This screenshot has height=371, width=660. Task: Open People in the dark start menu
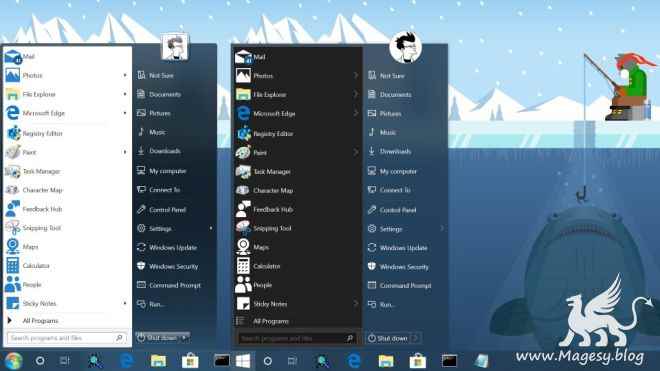click(x=297, y=285)
